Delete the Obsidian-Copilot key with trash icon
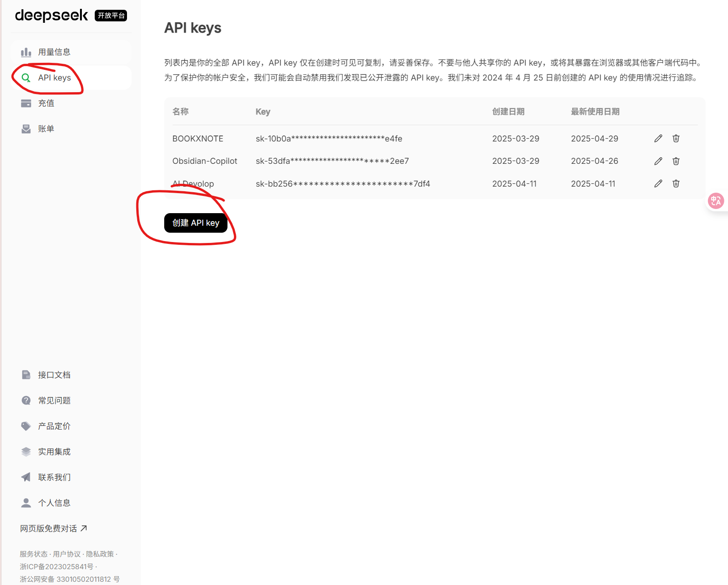 pyautogui.click(x=676, y=161)
